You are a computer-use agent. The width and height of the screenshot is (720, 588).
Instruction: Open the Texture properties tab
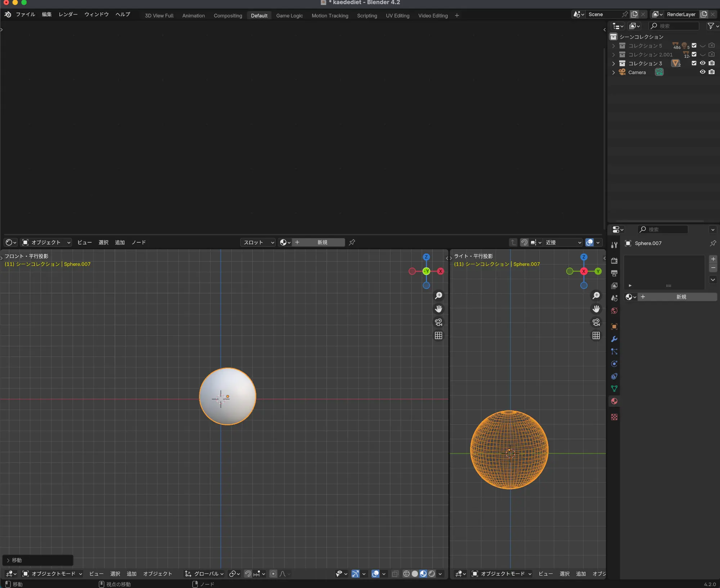click(x=614, y=417)
